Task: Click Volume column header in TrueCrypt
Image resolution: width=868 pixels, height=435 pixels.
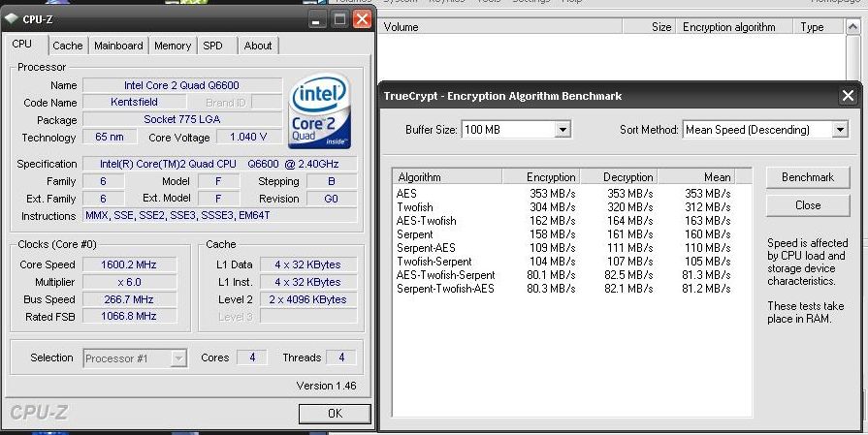Action: coord(500,27)
